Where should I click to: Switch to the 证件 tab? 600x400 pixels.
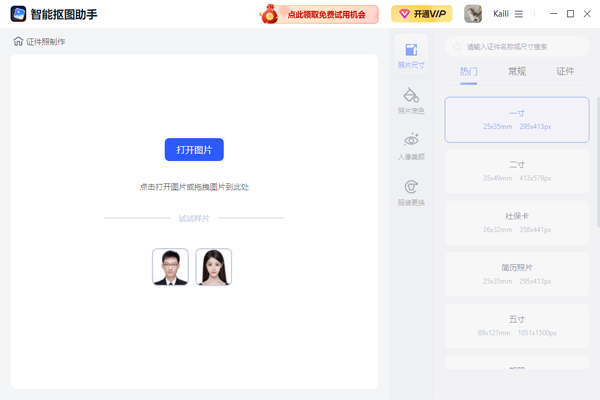pyautogui.click(x=565, y=72)
